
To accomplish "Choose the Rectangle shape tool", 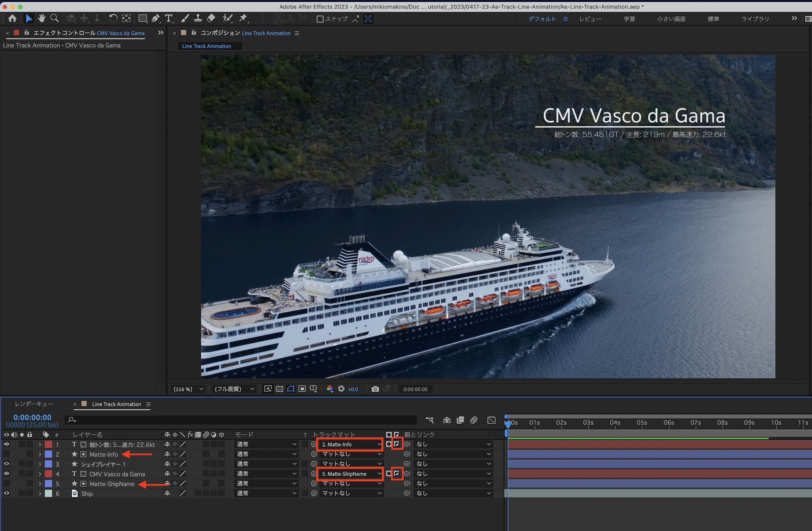I will coord(143,18).
